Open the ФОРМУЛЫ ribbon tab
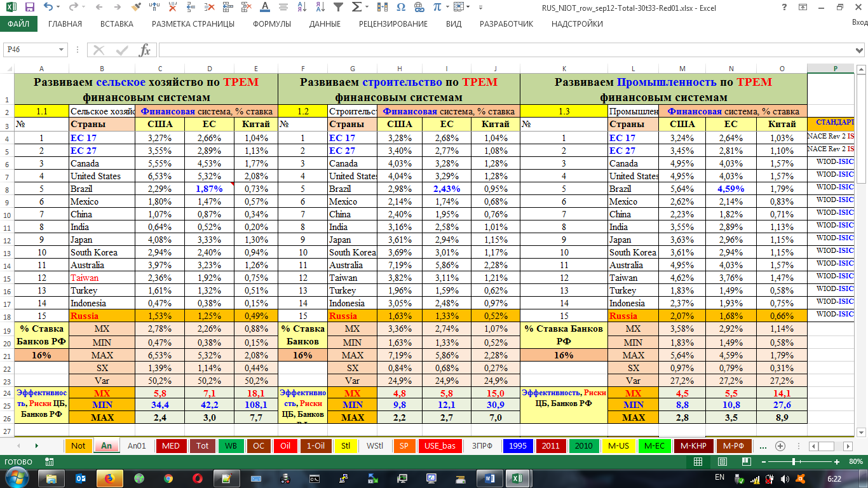868x488 pixels. [x=271, y=24]
